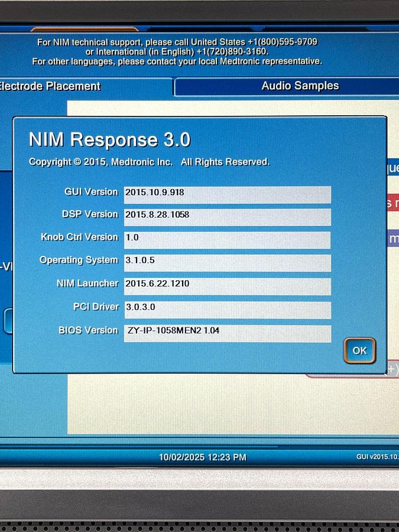The width and height of the screenshot is (399, 532).
Task: Select NIM Launcher value 2015.6.22.1210
Action: [x=228, y=287]
